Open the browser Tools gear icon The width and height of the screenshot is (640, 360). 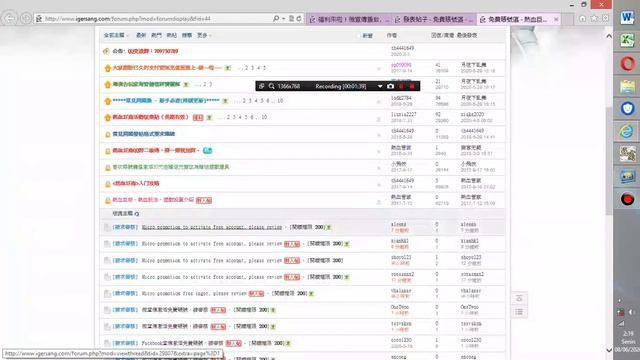point(605,19)
